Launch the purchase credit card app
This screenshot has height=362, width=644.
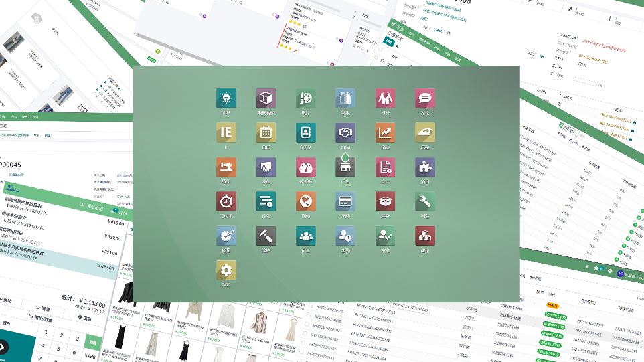[345, 201]
